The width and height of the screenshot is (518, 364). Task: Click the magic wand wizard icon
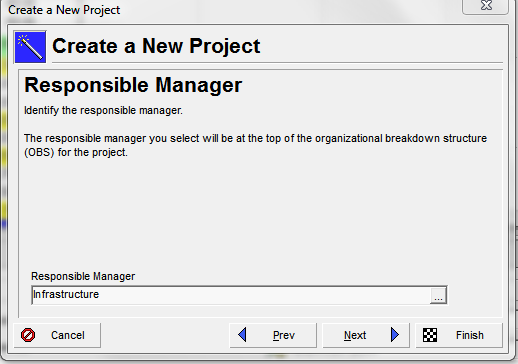pos(30,47)
